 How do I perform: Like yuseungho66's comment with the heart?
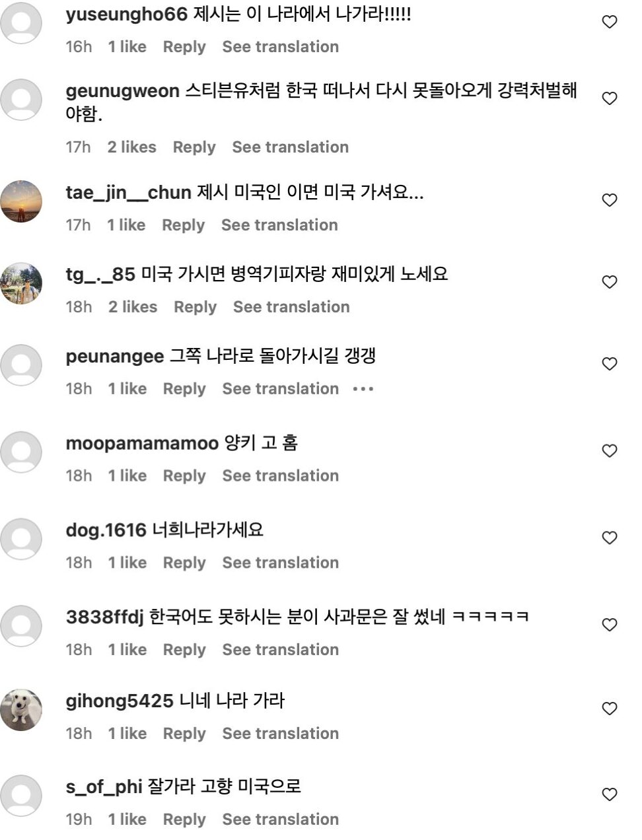tap(609, 22)
